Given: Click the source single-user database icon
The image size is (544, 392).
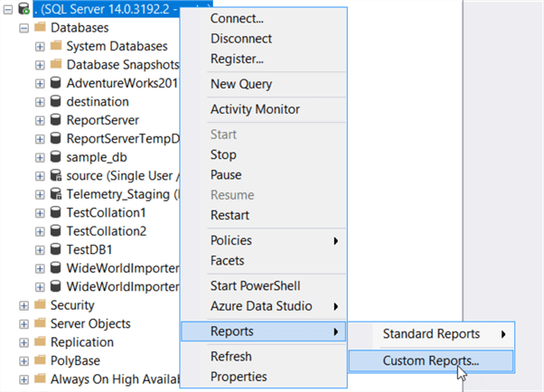Looking at the screenshot, I should click(x=55, y=175).
